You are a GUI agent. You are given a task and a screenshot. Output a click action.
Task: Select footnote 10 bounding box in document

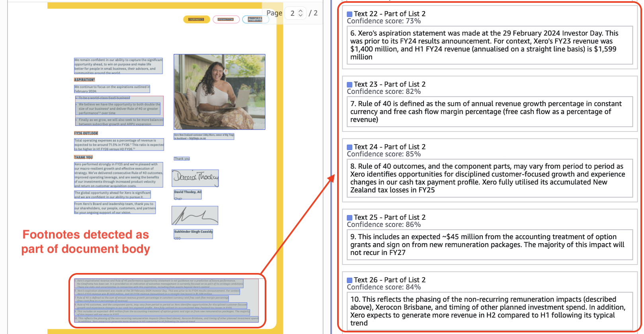[166, 319]
